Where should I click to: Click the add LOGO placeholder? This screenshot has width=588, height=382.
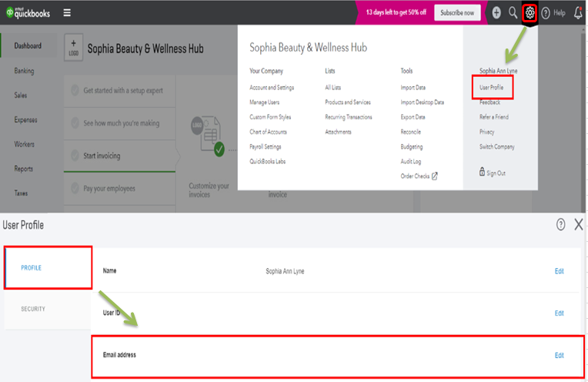pos(74,48)
